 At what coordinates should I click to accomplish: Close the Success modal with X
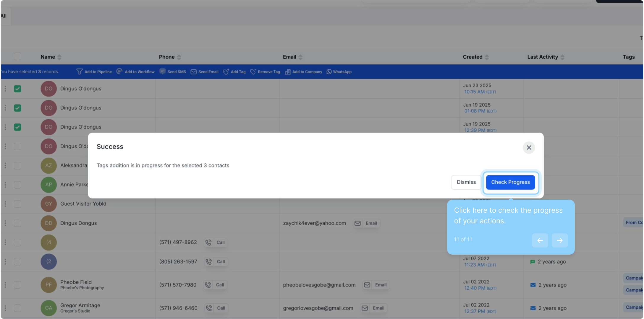[x=529, y=147]
